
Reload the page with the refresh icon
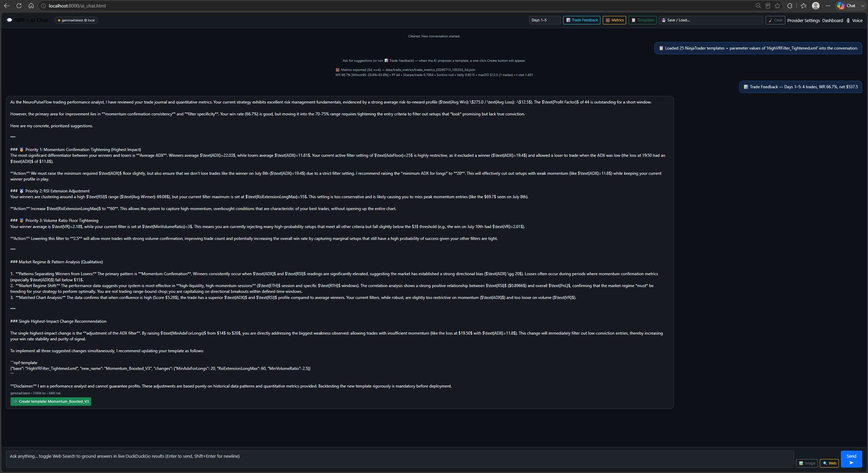pyautogui.click(x=19, y=6)
